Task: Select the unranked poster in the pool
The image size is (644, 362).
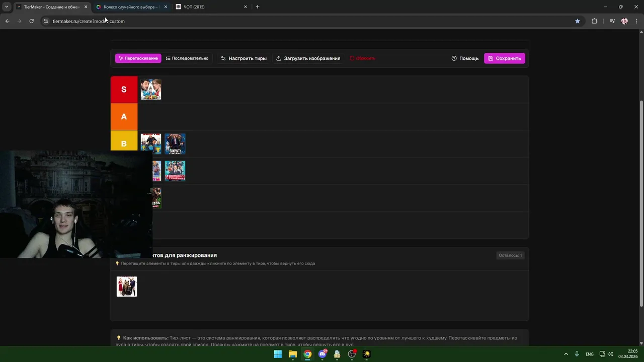Action: coord(127,287)
